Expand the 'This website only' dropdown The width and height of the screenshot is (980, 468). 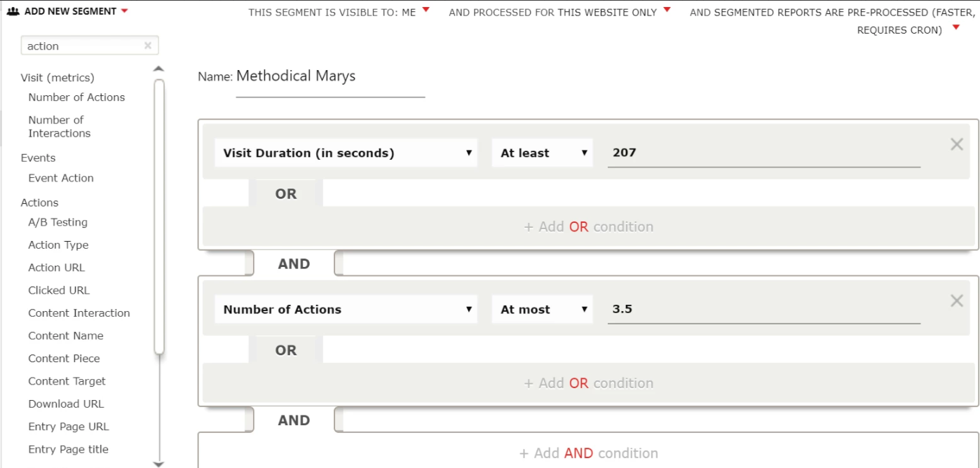667,10
